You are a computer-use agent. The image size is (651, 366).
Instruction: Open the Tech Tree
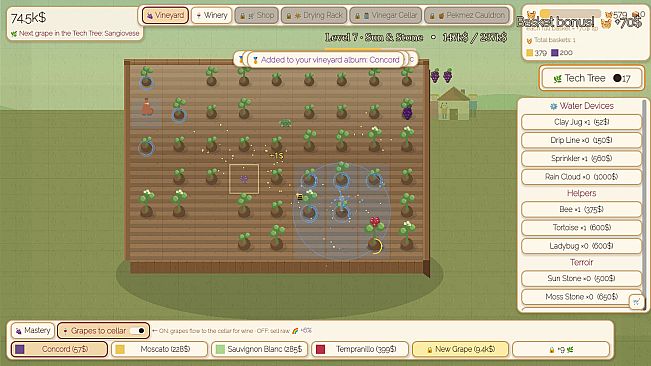pyautogui.click(x=592, y=78)
